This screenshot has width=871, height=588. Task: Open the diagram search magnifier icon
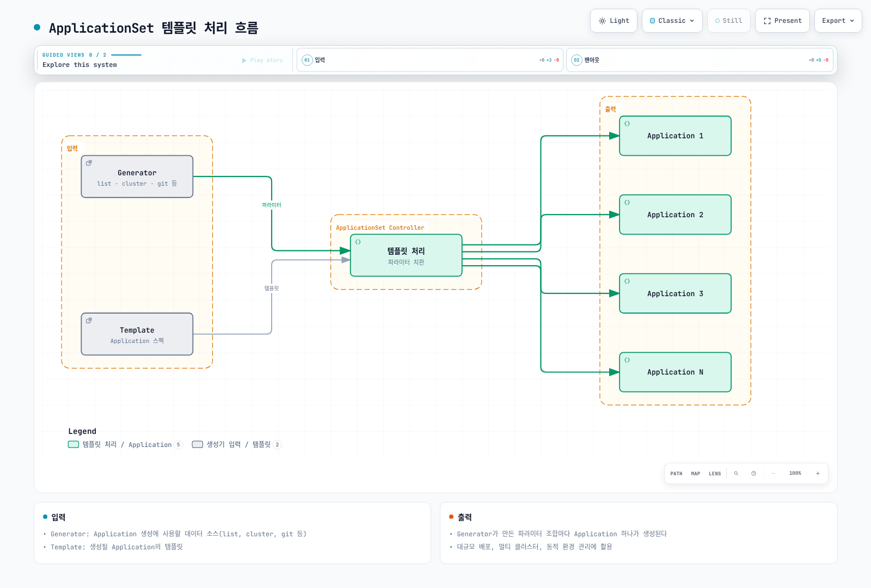(736, 474)
